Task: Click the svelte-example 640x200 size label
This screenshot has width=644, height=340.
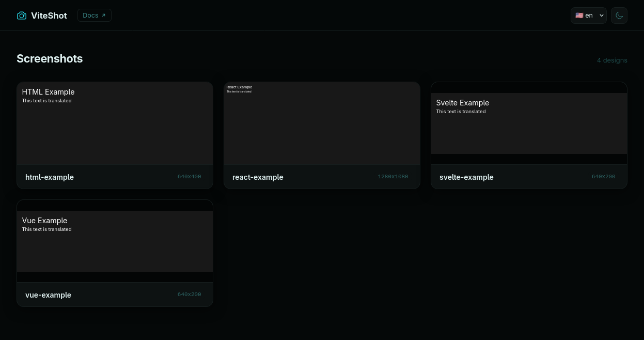Action: 604,177
